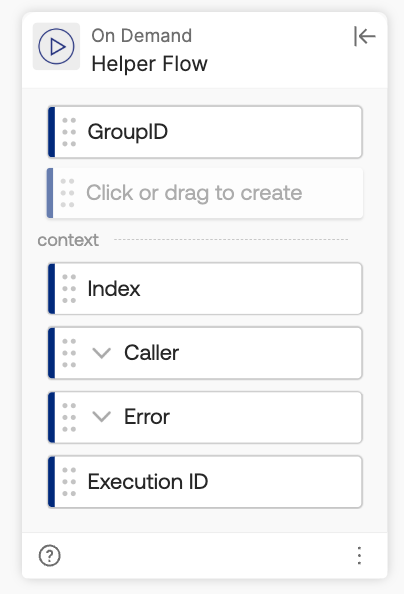The height and width of the screenshot is (594, 404).
Task: Click the On Demand label
Action: [x=142, y=36]
